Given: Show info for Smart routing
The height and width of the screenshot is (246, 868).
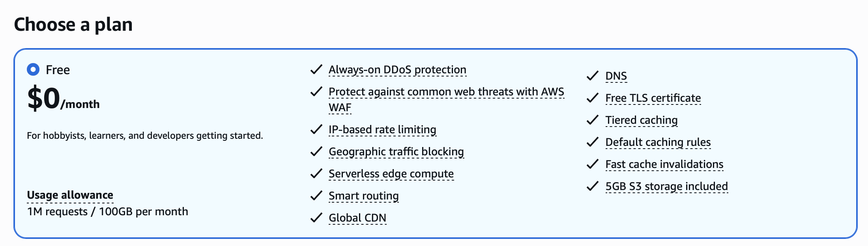Looking at the screenshot, I should click(x=363, y=196).
